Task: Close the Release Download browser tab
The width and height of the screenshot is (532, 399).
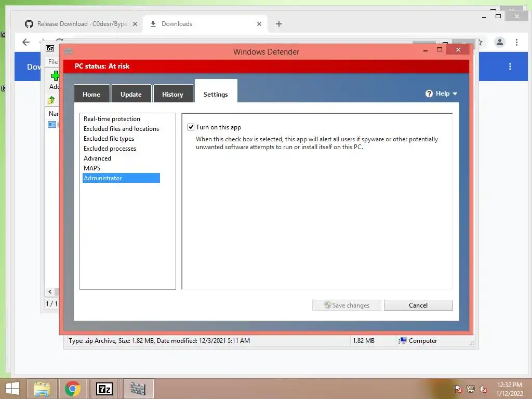Action: point(135,24)
